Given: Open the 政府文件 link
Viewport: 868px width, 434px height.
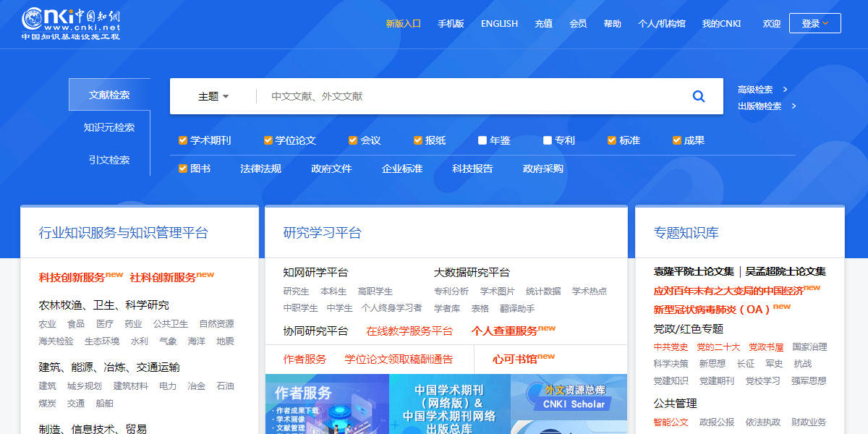Looking at the screenshot, I should [x=331, y=169].
